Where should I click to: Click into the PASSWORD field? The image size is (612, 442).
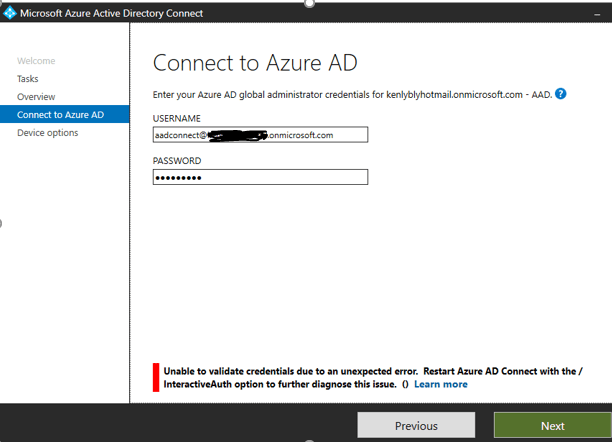coord(260,177)
